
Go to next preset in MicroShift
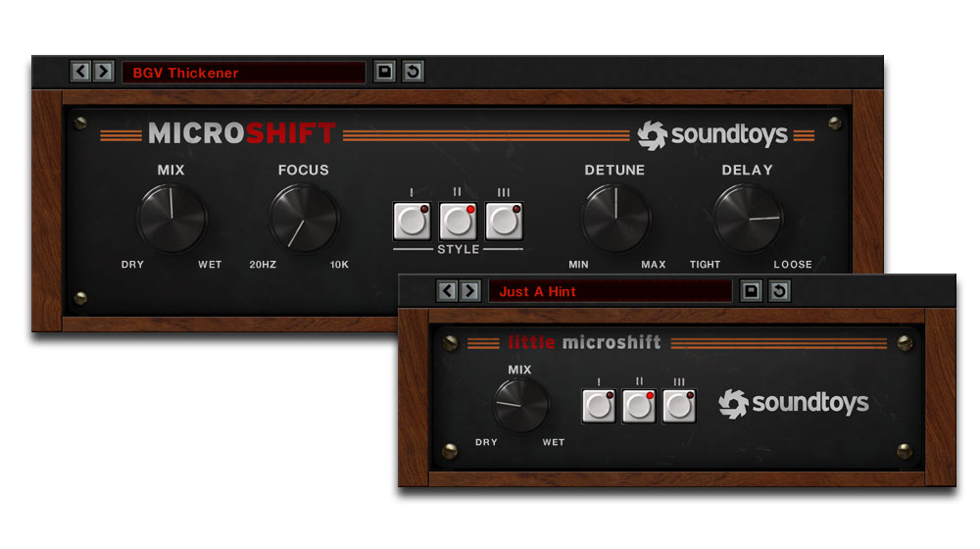pyautogui.click(x=104, y=72)
